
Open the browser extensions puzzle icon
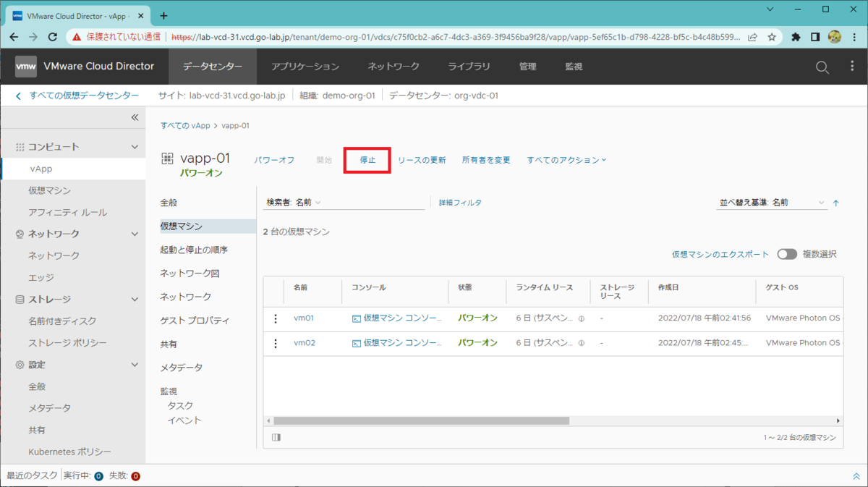point(796,37)
